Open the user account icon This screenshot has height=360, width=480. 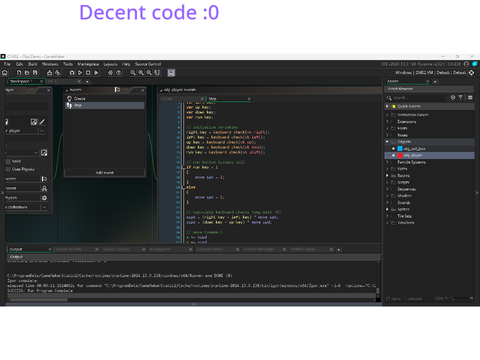pos(466,64)
